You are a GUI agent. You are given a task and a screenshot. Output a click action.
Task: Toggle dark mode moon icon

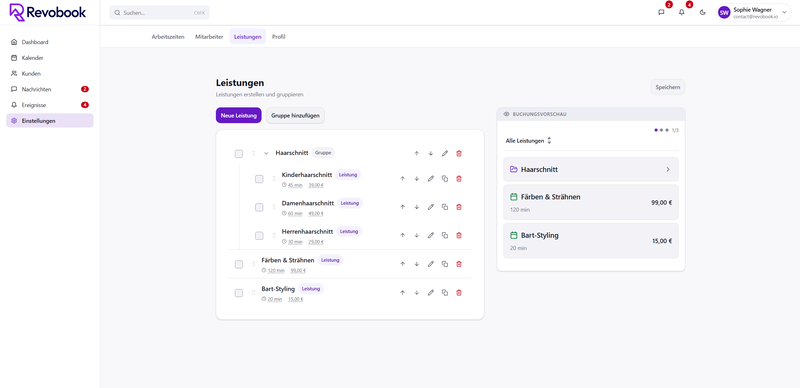[703, 12]
